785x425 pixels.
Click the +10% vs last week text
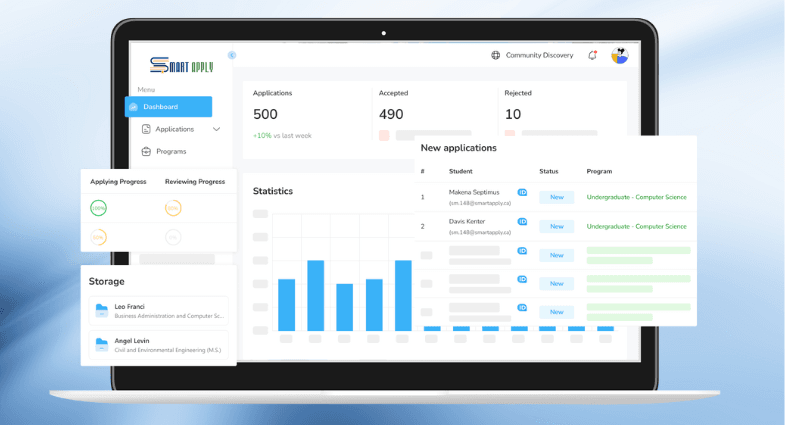click(x=282, y=136)
